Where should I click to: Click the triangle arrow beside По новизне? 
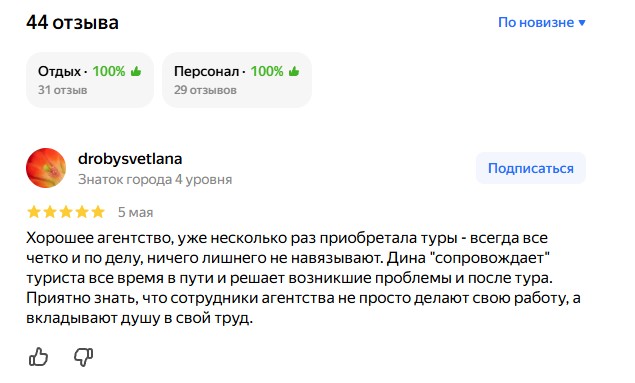(x=582, y=23)
